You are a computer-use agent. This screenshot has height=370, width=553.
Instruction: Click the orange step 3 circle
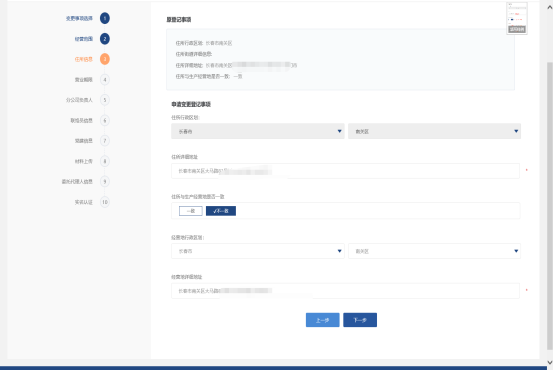click(x=105, y=59)
